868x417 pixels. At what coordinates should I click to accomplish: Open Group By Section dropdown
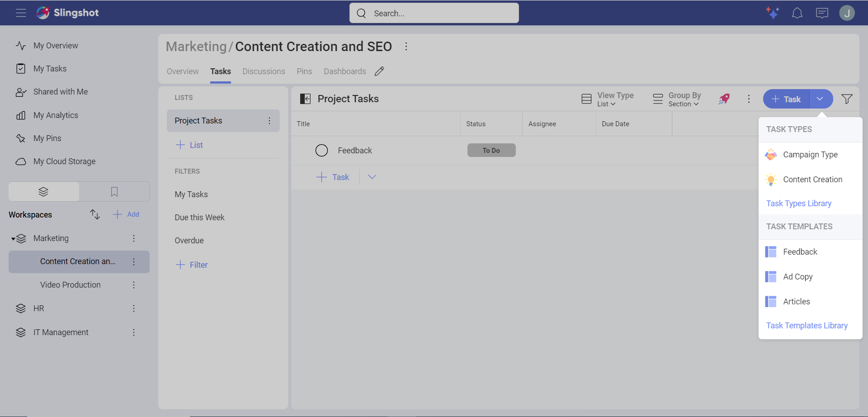[677, 99]
